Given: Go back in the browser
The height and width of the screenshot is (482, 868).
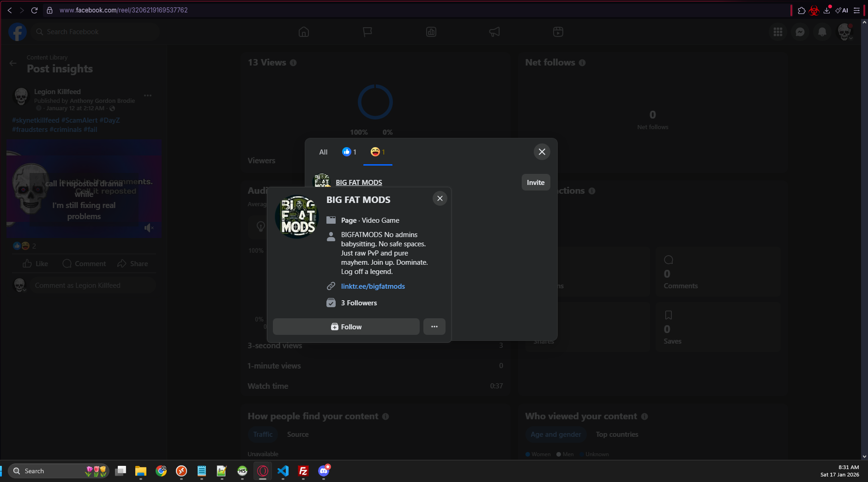Looking at the screenshot, I should (10, 10).
